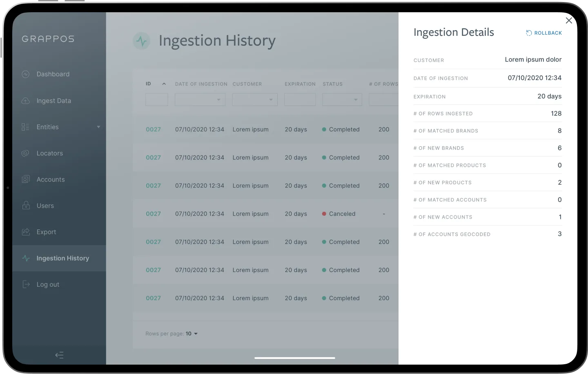
Task: Click # OF MATCHED ACCOUNTS label
Action: [450, 200]
